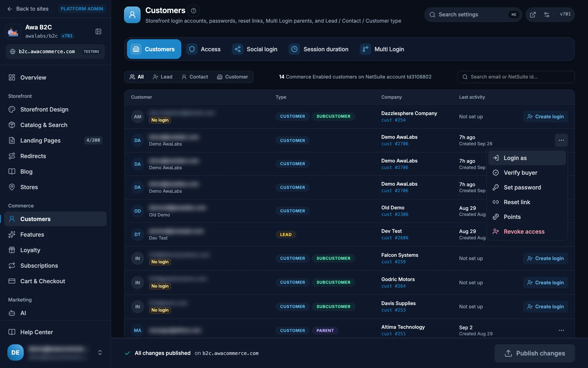
Task: Click the No login badge on Godric Motors row
Action: point(160,286)
